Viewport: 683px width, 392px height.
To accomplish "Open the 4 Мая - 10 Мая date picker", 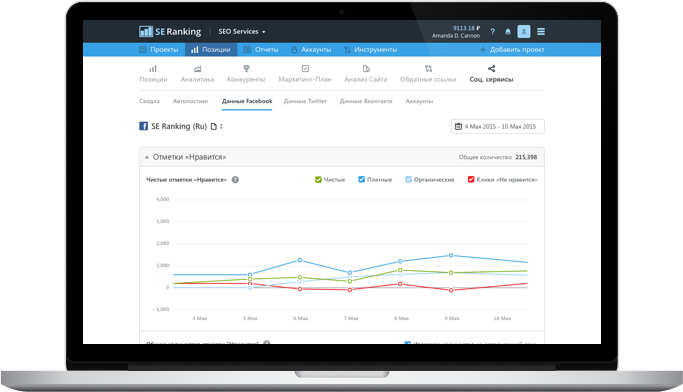I will click(497, 126).
